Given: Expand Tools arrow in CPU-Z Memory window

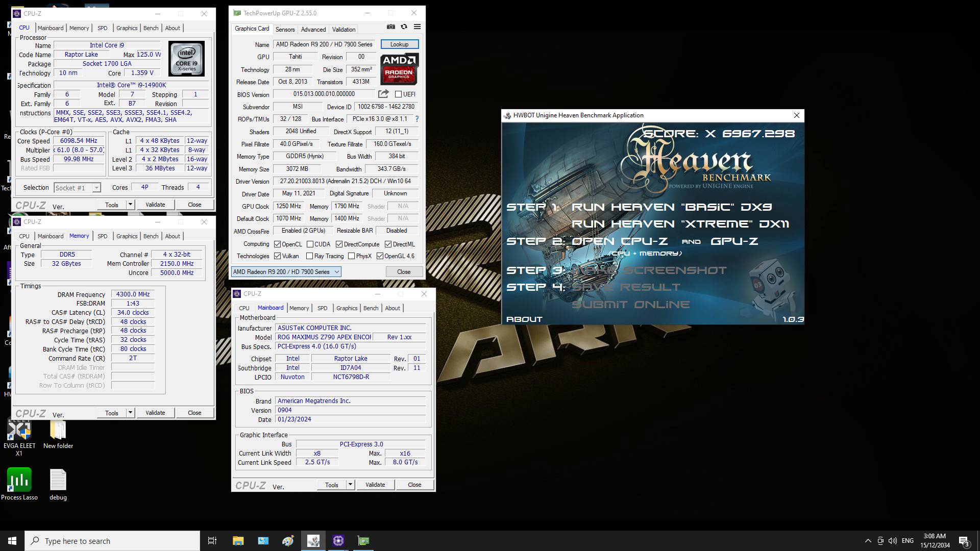Looking at the screenshot, I should pyautogui.click(x=130, y=413).
